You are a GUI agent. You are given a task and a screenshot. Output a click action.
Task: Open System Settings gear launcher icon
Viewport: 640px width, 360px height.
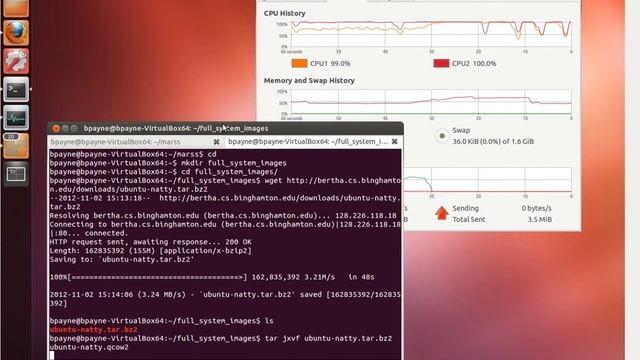pyautogui.click(x=16, y=61)
